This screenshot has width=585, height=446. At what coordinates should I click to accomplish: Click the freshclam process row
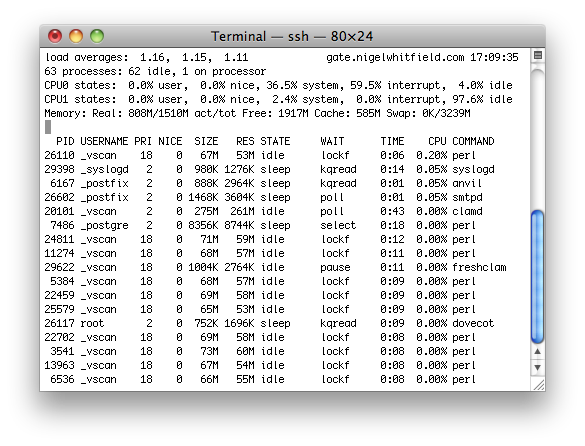pos(275,268)
